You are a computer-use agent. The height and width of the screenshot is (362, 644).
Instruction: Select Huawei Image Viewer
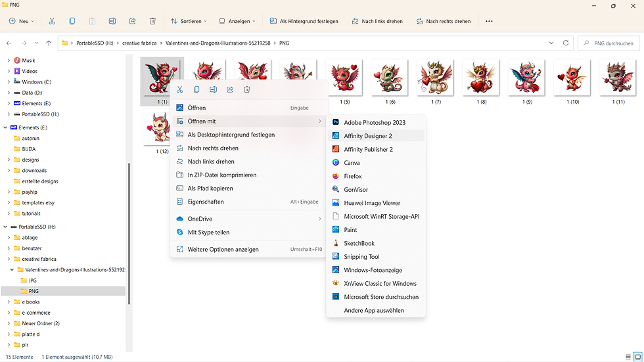coord(376,203)
